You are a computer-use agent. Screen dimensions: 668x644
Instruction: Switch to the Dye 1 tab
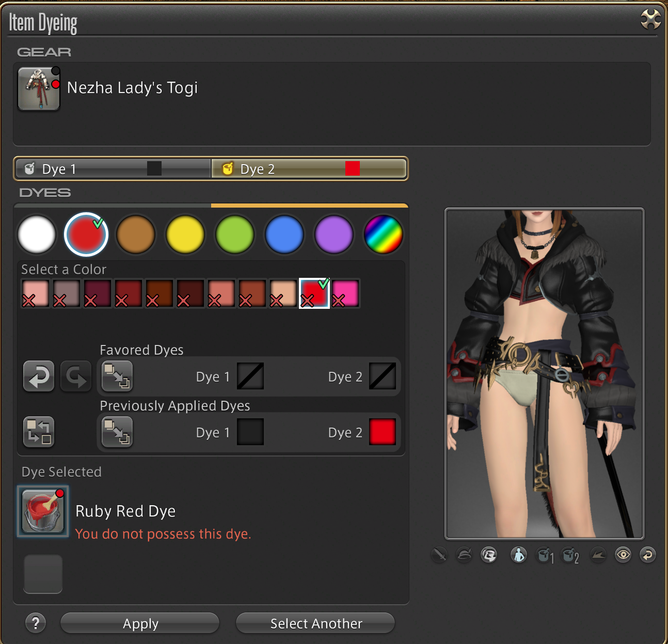click(113, 169)
